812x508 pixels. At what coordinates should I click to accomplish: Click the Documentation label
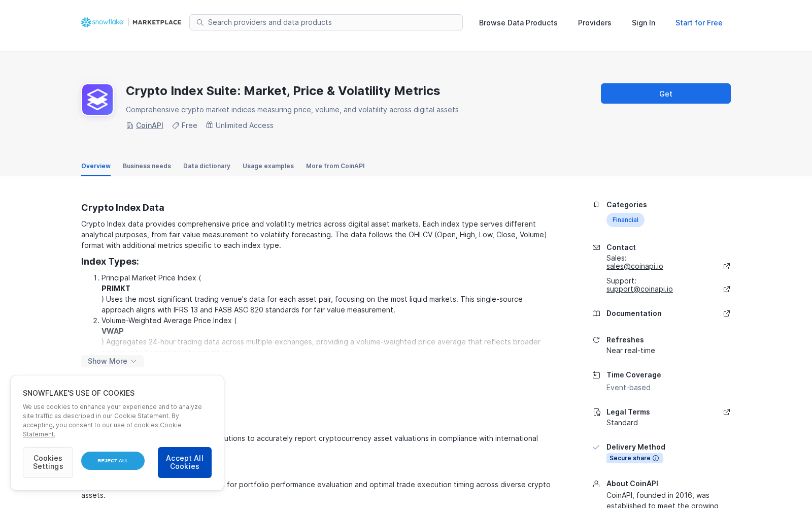[634, 313]
